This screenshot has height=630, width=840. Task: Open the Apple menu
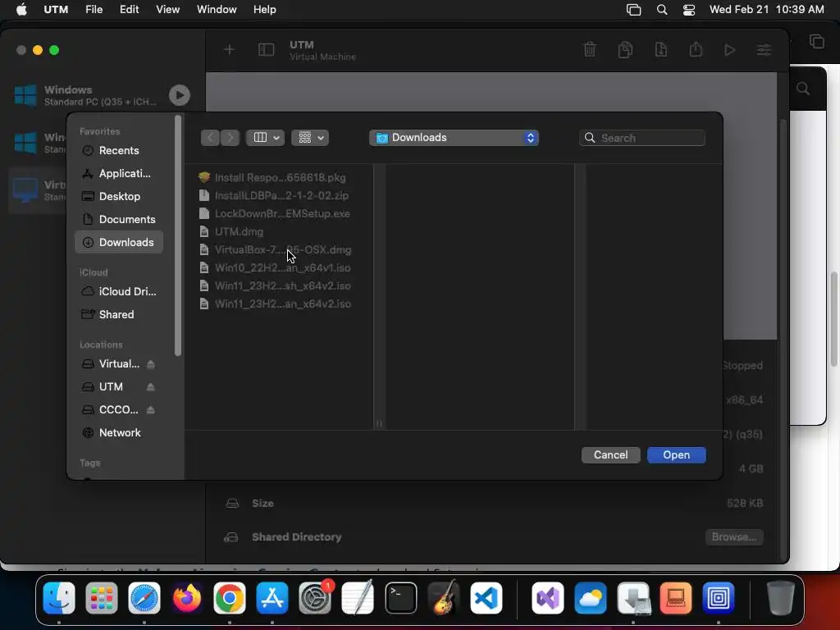[x=21, y=10]
